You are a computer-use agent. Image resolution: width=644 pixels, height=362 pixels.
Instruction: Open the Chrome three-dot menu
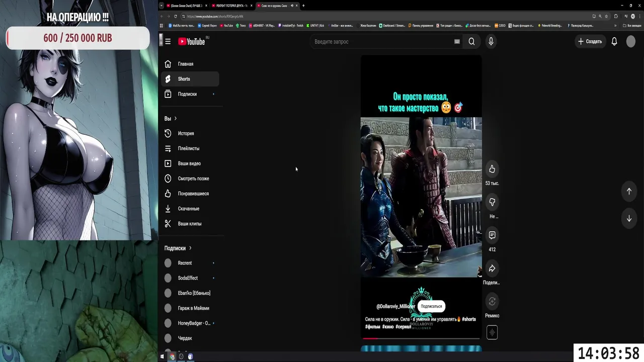tap(639, 16)
